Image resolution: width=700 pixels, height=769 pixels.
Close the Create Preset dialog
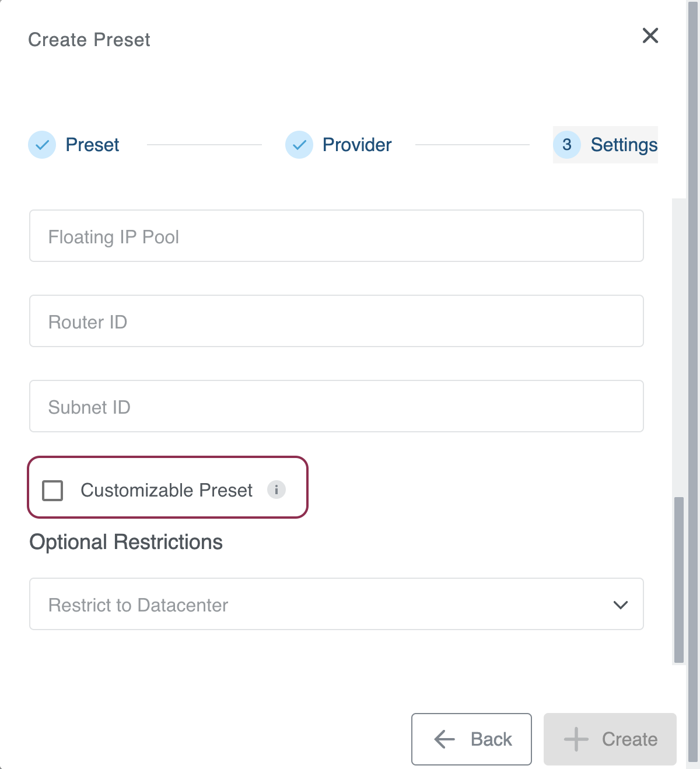650,36
